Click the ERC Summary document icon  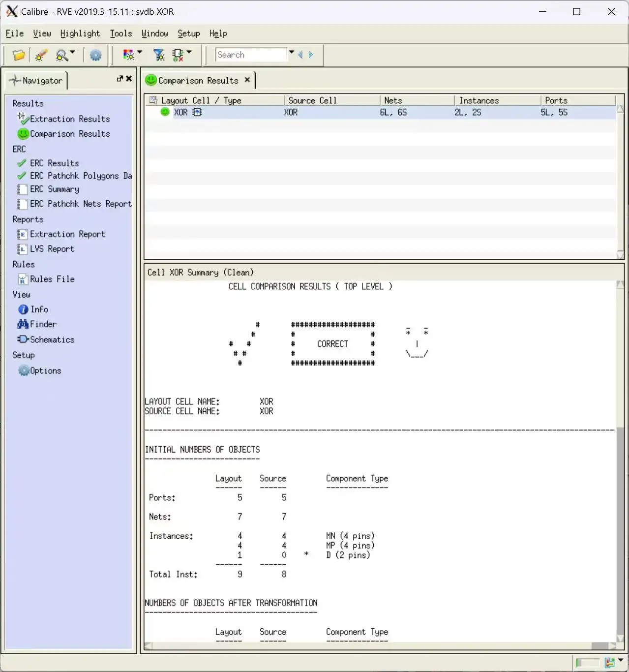(x=22, y=189)
